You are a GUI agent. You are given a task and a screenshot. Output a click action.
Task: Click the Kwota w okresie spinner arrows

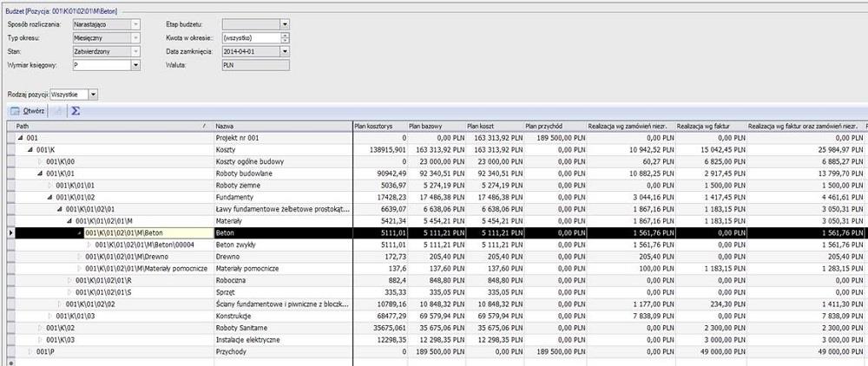point(285,38)
